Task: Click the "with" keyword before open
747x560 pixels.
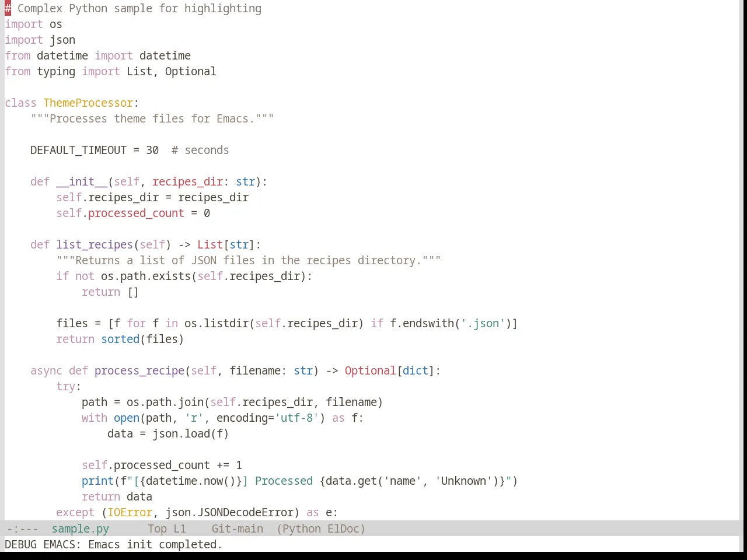Action: pos(95,418)
